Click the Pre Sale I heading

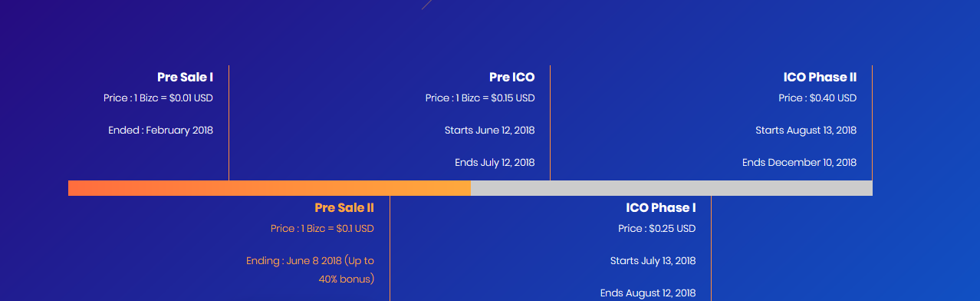tap(185, 77)
